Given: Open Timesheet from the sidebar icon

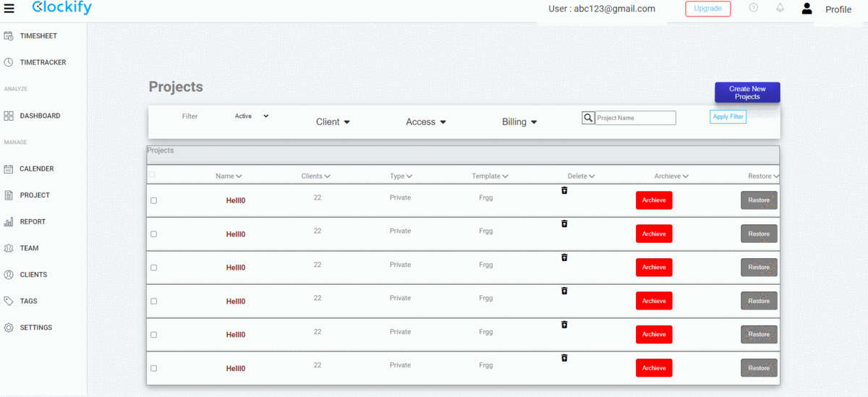Looking at the screenshot, I should click(9, 35).
